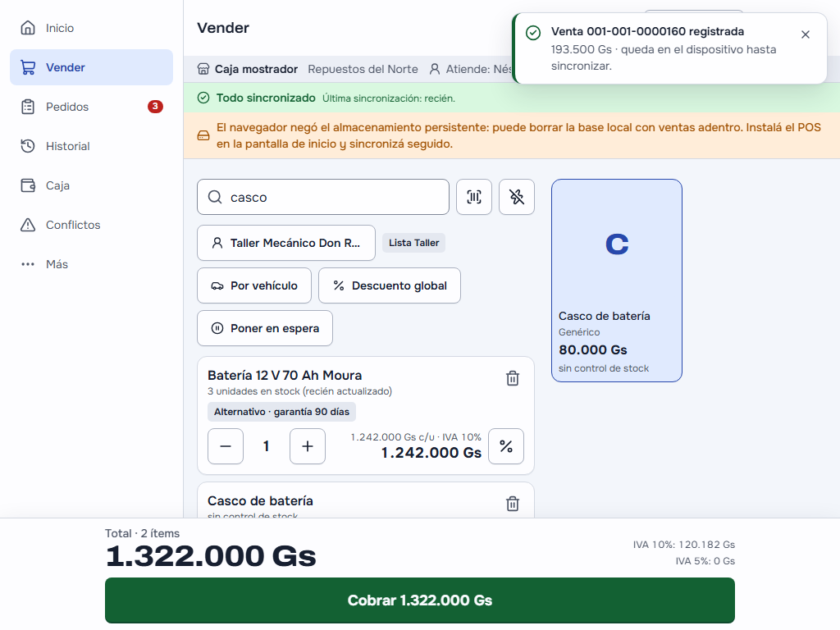Expand the Más menu

(92, 264)
